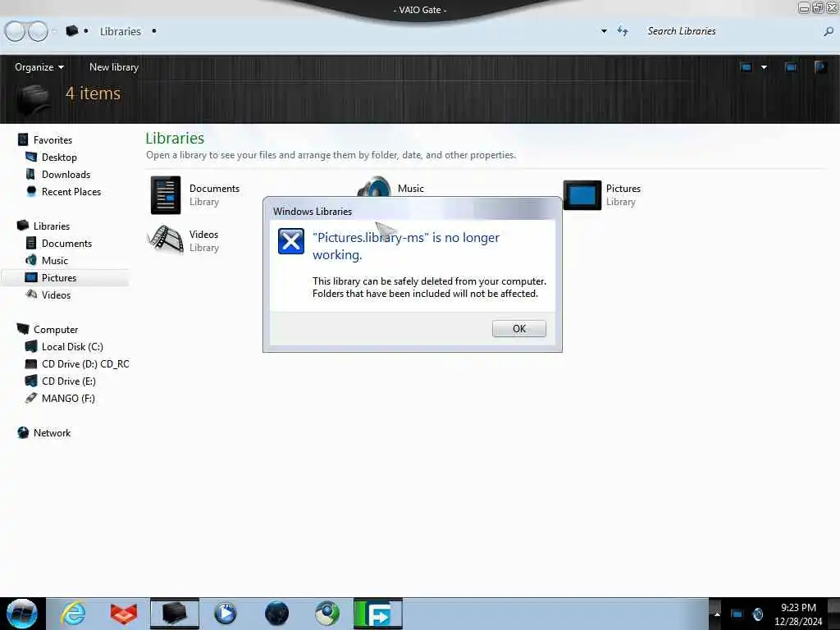
Task: Select Music under Libraries in sidebar
Action: pos(55,260)
